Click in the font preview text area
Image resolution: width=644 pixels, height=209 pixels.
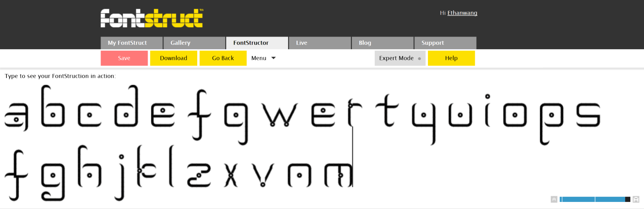tap(439, 167)
